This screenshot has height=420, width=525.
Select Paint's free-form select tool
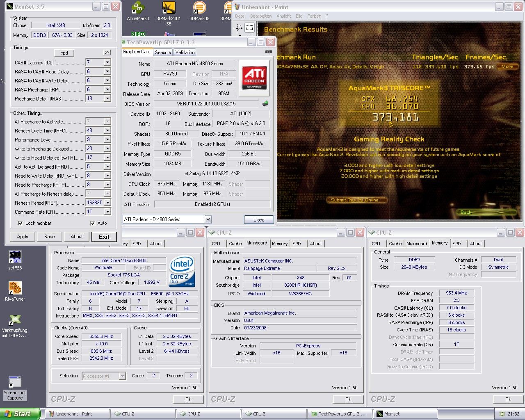[240, 28]
